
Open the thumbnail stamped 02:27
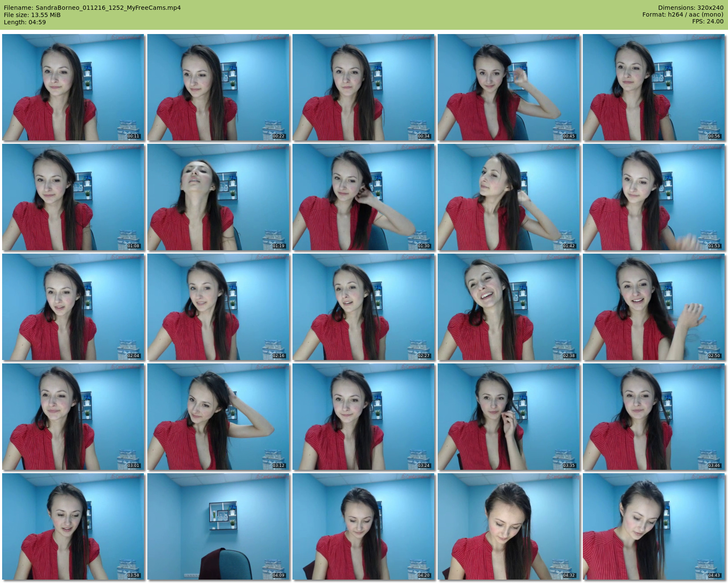(364, 307)
